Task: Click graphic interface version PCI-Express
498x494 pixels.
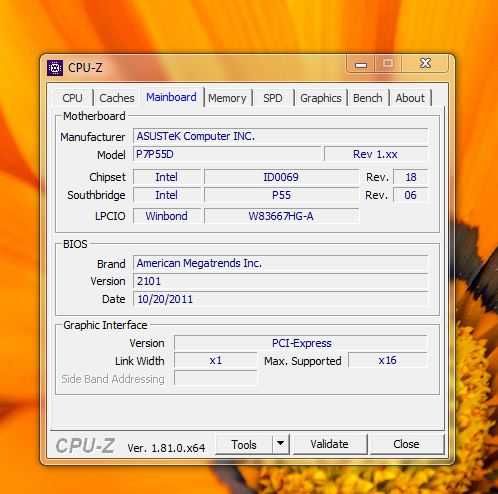Action: point(301,343)
